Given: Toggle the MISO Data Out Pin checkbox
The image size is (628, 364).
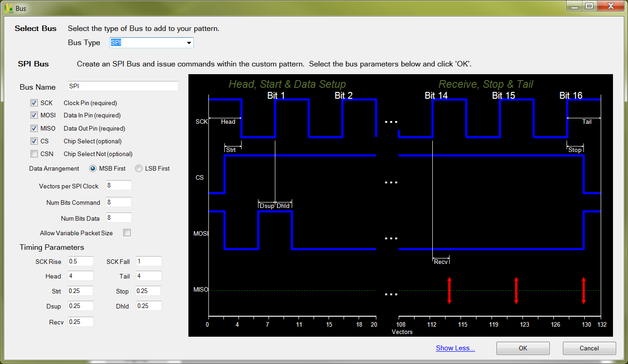Looking at the screenshot, I should pos(34,128).
